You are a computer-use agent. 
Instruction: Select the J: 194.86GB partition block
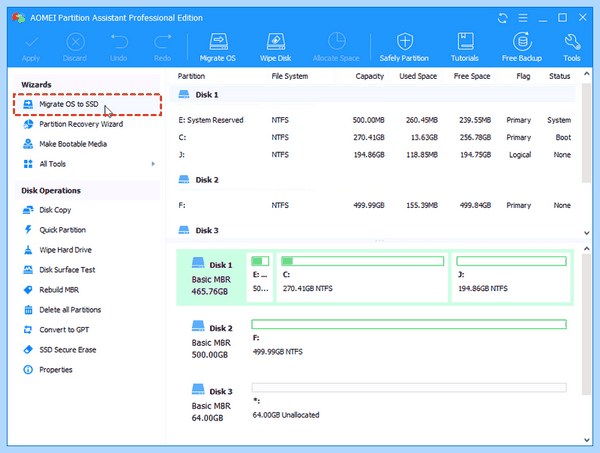click(x=511, y=277)
